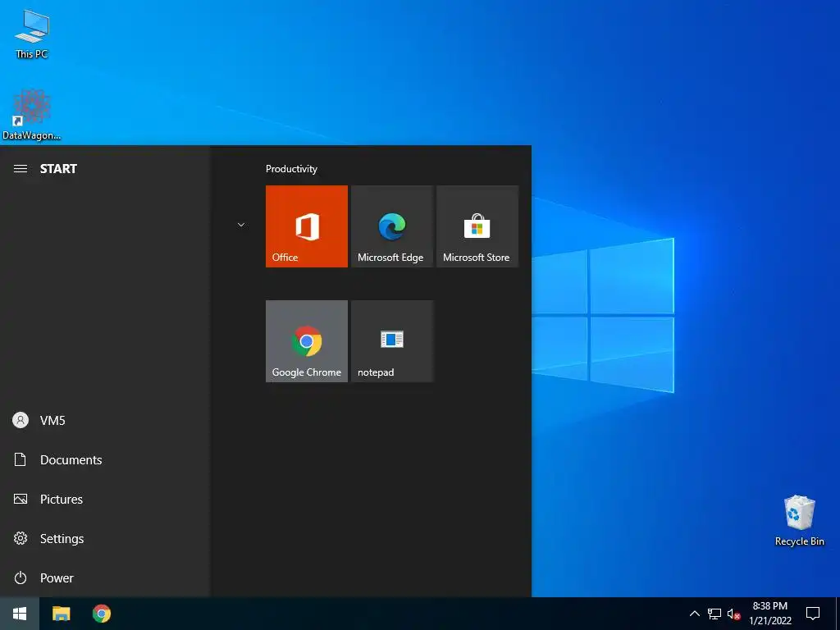840x630 pixels.
Task: Select the DataWagon desktop shortcut
Action: point(32,115)
